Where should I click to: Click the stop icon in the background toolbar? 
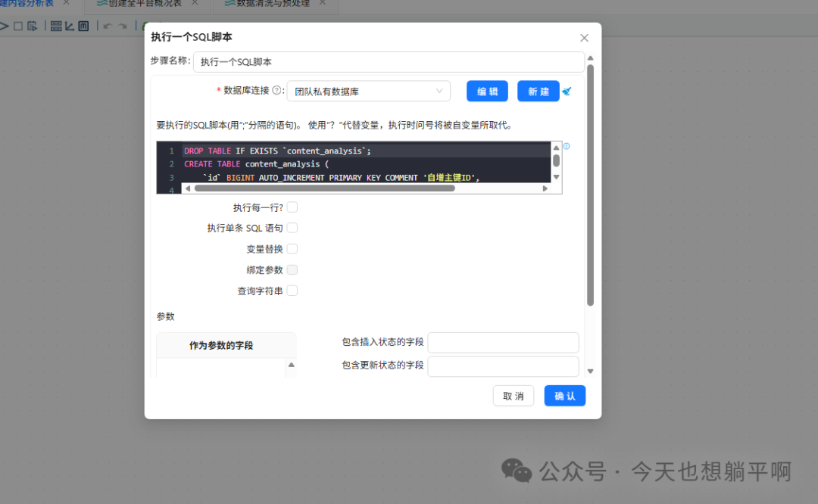(x=18, y=26)
